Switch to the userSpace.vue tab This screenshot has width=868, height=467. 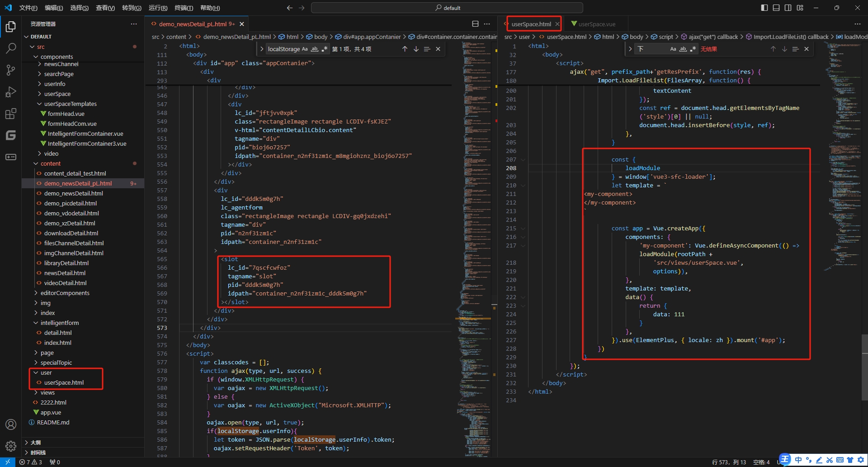[596, 24]
